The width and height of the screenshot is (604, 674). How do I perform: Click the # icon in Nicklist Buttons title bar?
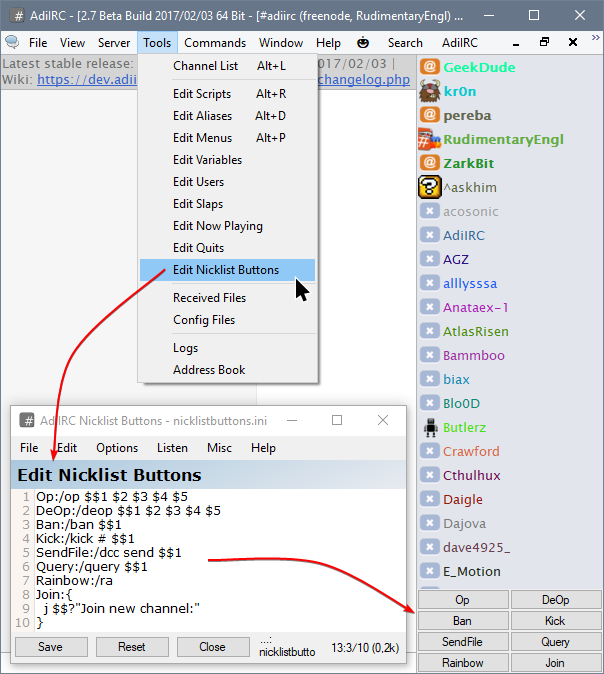[x=28, y=420]
